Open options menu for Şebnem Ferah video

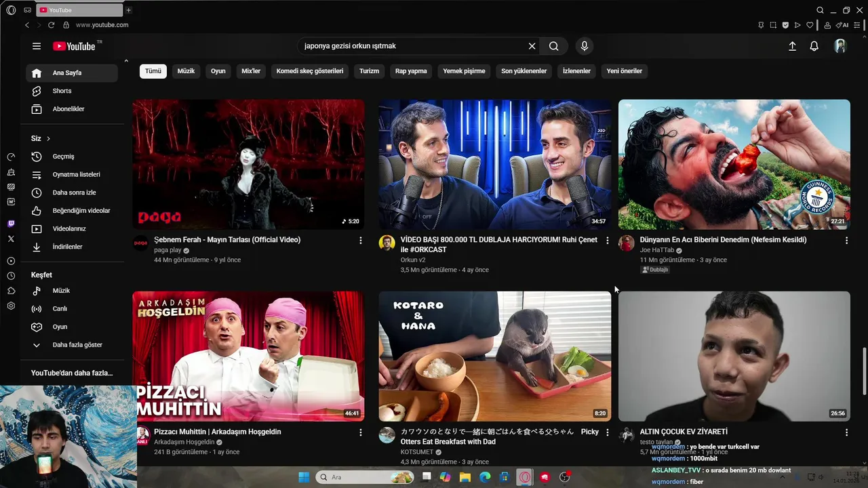pos(361,241)
